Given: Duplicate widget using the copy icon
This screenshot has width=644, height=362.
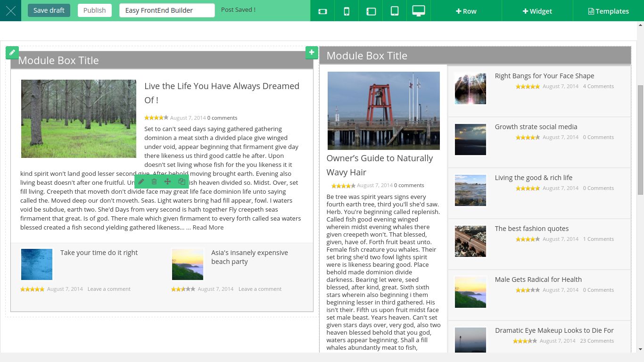Looking at the screenshot, I should (182, 181).
